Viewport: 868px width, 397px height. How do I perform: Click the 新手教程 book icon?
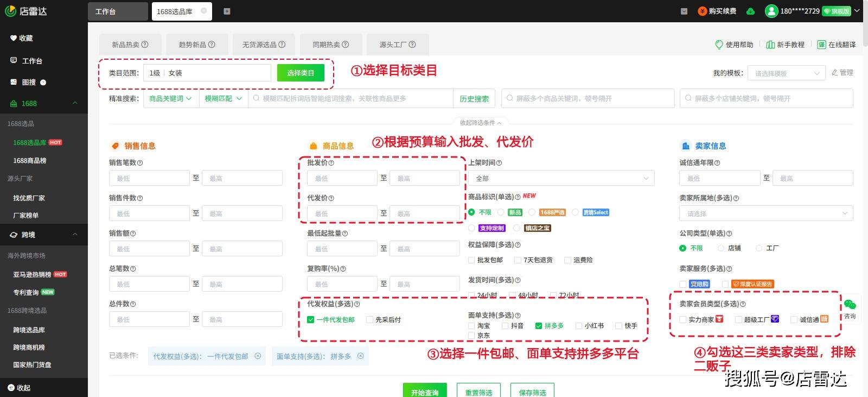coord(770,45)
